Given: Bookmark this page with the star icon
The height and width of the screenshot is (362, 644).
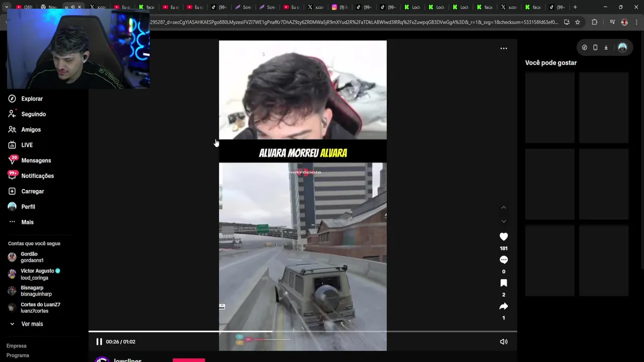Looking at the screenshot, I should pyautogui.click(x=578, y=22).
